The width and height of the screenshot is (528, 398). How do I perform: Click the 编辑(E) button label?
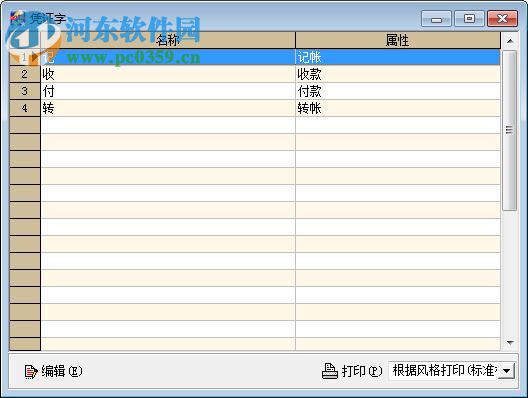(62, 371)
